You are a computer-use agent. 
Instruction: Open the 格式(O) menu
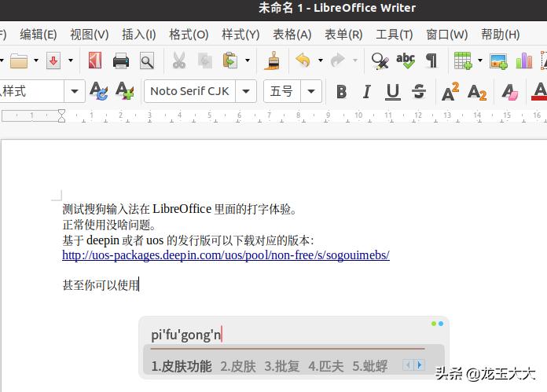tap(189, 35)
